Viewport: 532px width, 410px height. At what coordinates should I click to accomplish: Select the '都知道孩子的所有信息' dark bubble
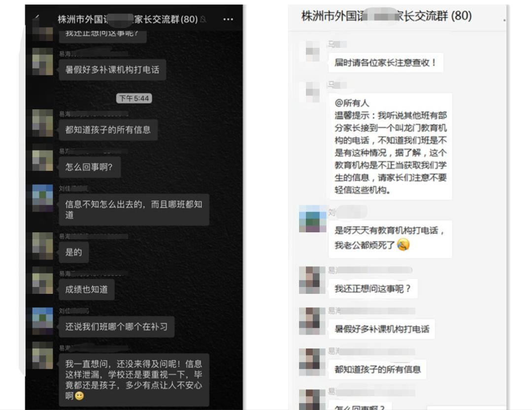pos(108,130)
